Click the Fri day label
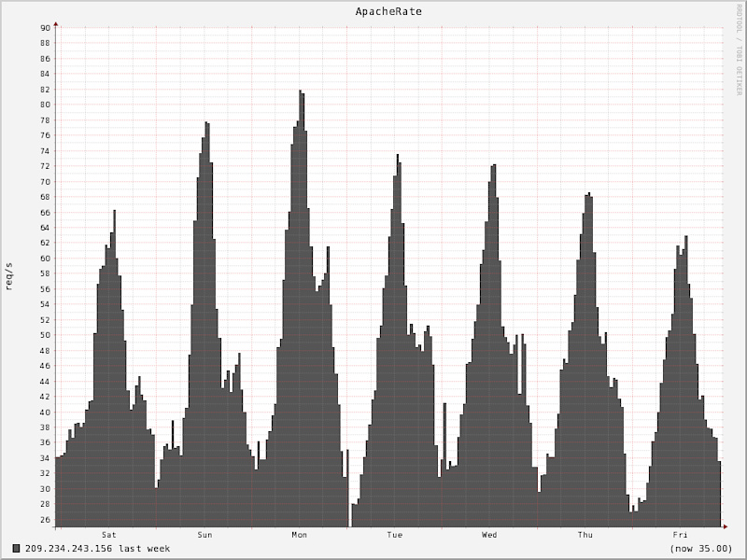The width and height of the screenshot is (747, 560). click(680, 535)
